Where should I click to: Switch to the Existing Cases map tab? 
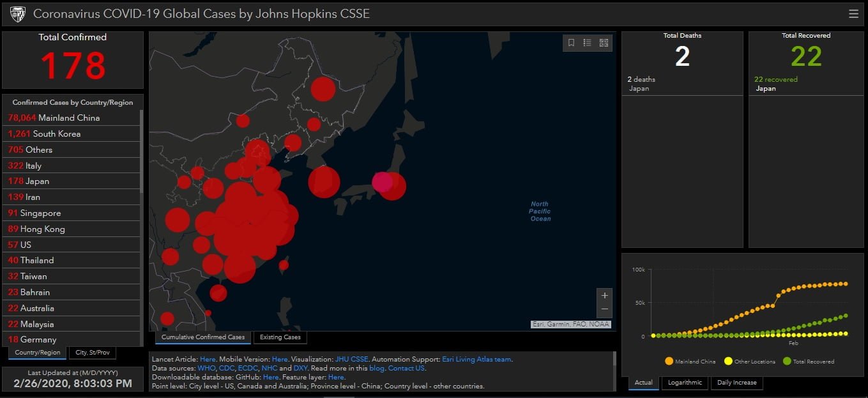(280, 337)
